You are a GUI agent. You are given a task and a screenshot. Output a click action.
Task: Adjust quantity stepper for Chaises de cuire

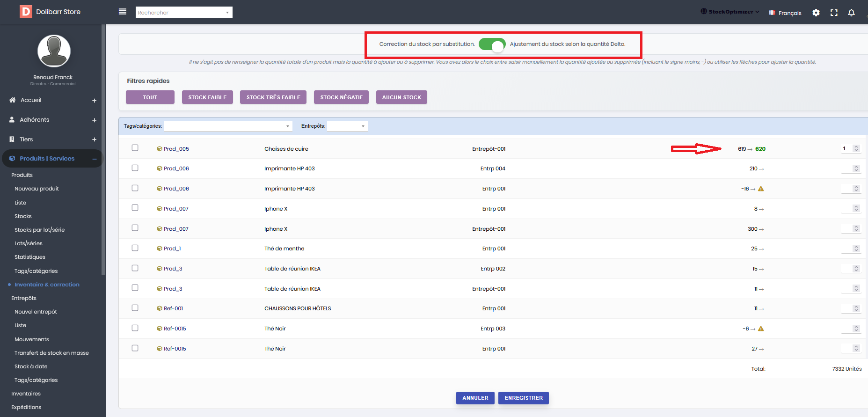point(856,148)
